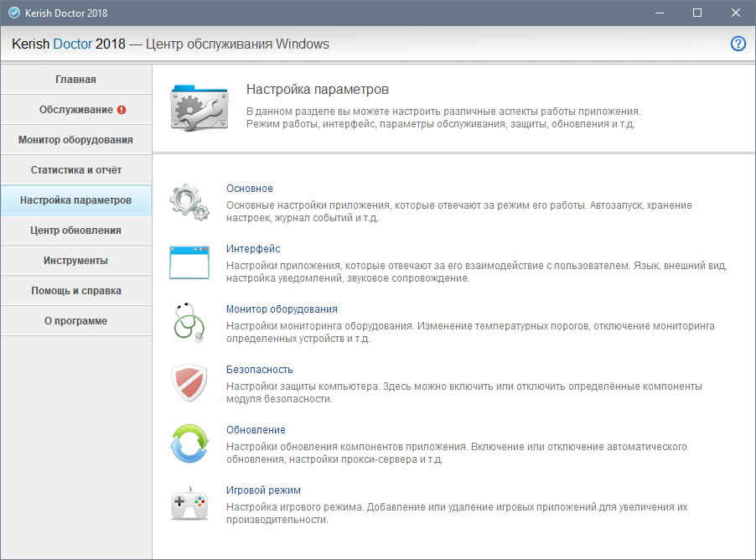Click the description text starting 'Основные настройки приложения'
Image resolution: width=756 pixels, height=560 pixels.
(x=459, y=212)
